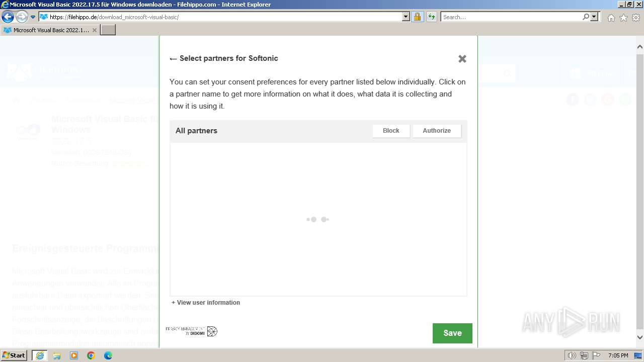Image resolution: width=644 pixels, height=362 pixels.
Task: Open the Favorites star icon
Action: [x=623, y=18]
